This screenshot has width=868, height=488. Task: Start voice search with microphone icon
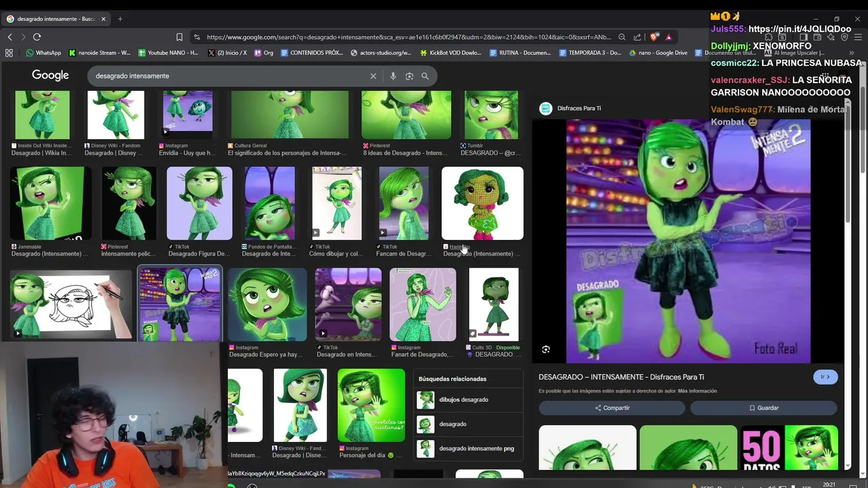(x=393, y=76)
